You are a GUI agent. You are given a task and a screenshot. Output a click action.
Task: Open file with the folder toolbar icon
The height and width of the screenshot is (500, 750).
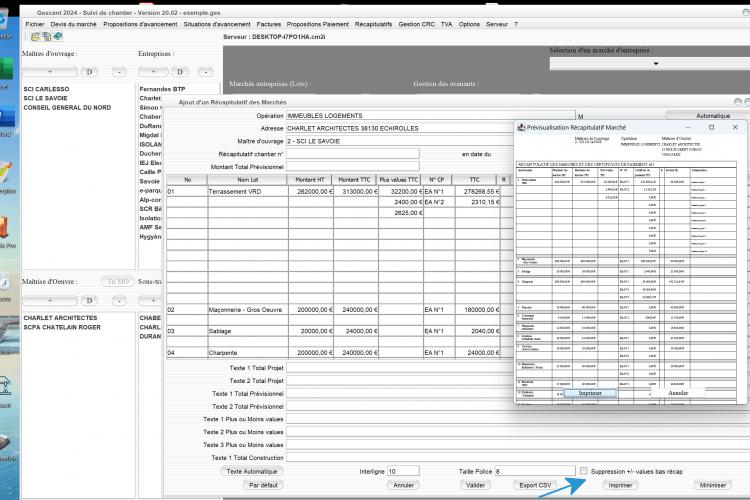coord(35,36)
